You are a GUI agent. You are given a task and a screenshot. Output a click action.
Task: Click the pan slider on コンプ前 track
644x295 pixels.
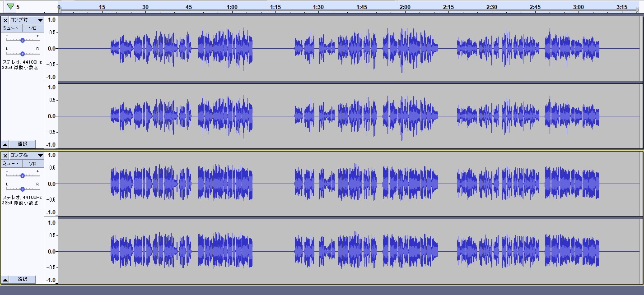click(23, 54)
